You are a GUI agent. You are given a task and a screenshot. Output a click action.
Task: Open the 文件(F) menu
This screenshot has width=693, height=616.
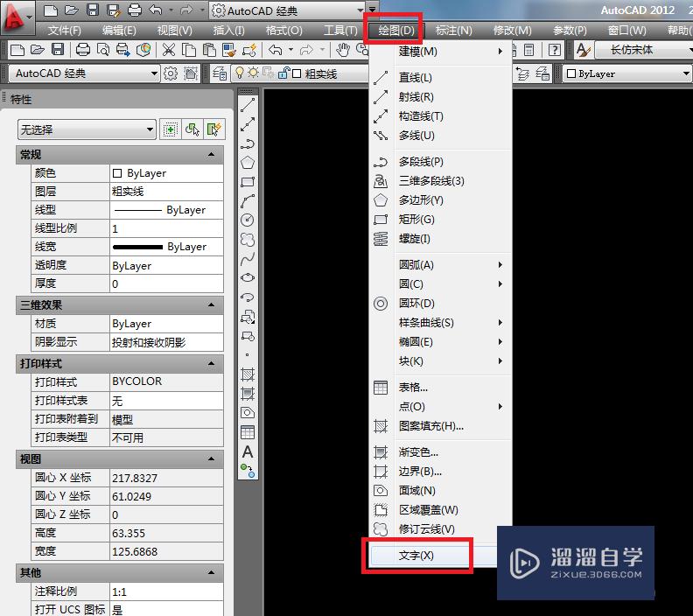coord(65,31)
